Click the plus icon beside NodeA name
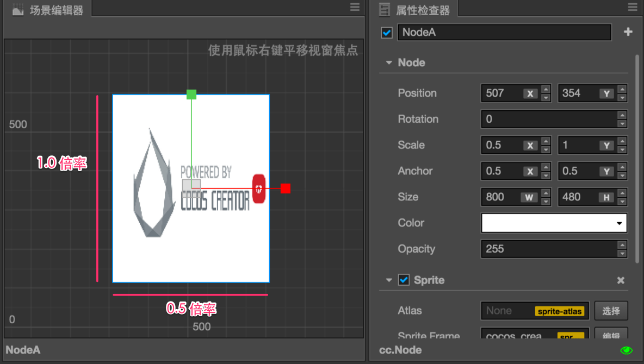The image size is (644, 364). pos(628,32)
